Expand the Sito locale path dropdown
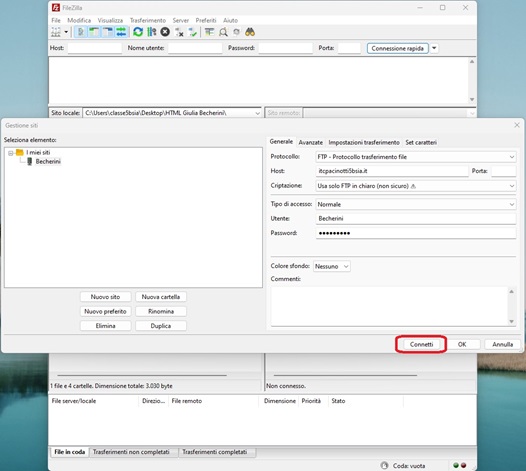 tap(257, 113)
